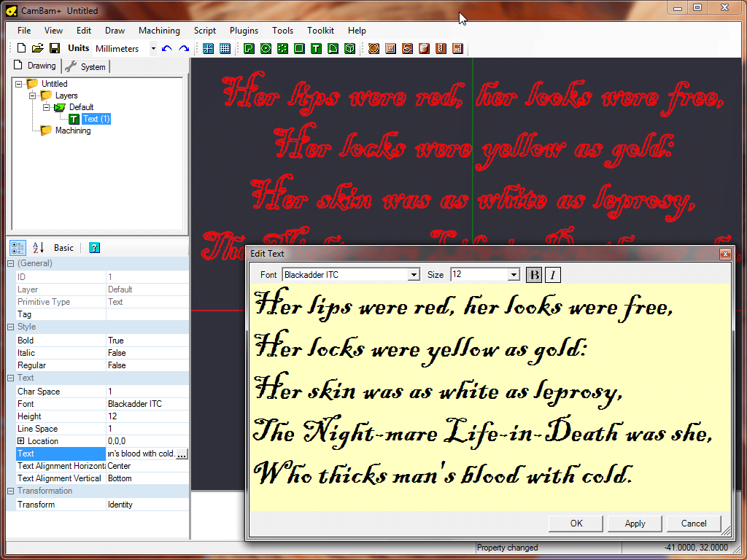Toggle the show grid toolbar icon
The height and width of the screenshot is (560, 747).
tap(225, 48)
